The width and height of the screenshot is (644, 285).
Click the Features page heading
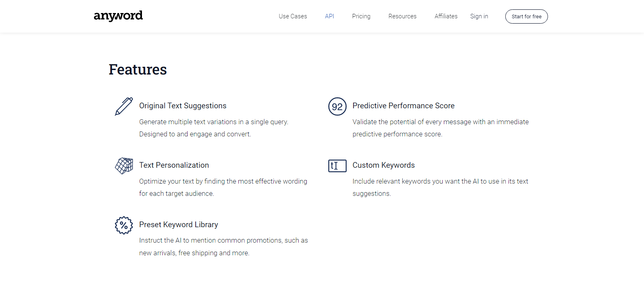(138, 69)
